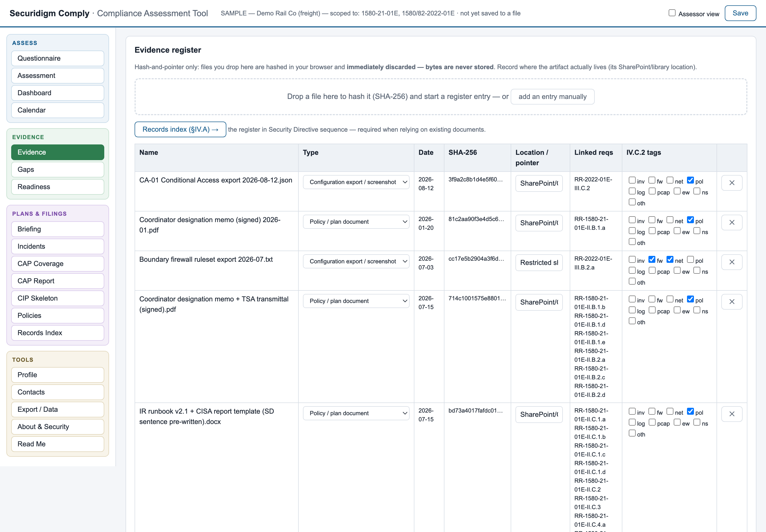
Task: Remove the Boundary firewall ruleset export entry
Action: pyautogui.click(x=731, y=262)
